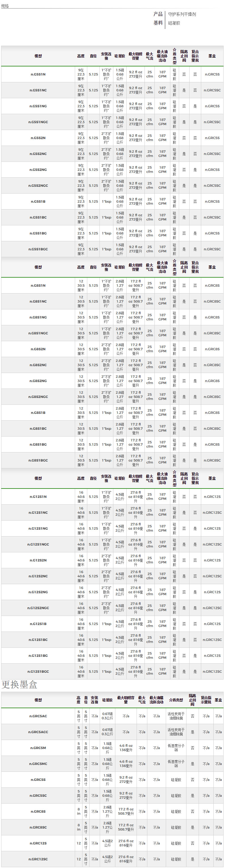Open the n.G12S1N model link
This screenshot has height=868, width=225.
pyautogui.click(x=38, y=497)
